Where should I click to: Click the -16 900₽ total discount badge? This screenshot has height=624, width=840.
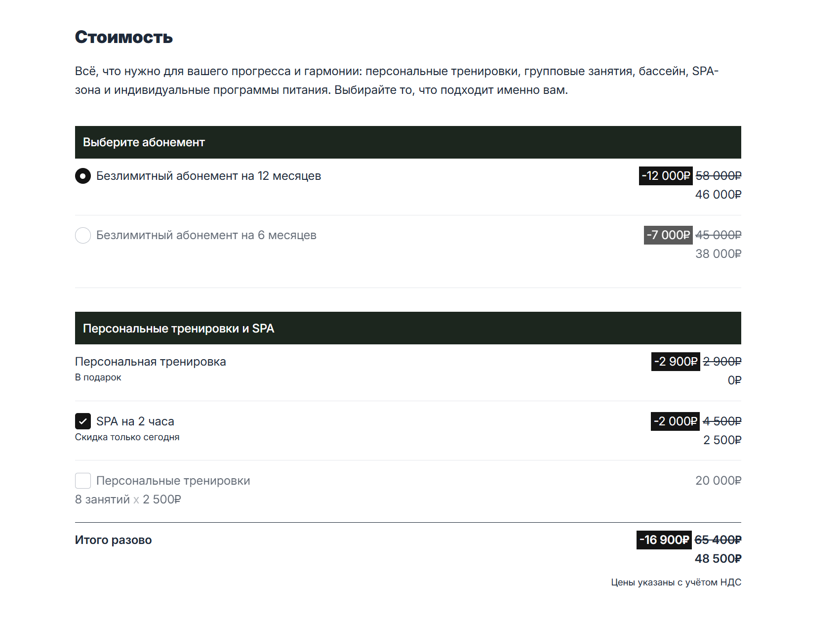click(664, 540)
